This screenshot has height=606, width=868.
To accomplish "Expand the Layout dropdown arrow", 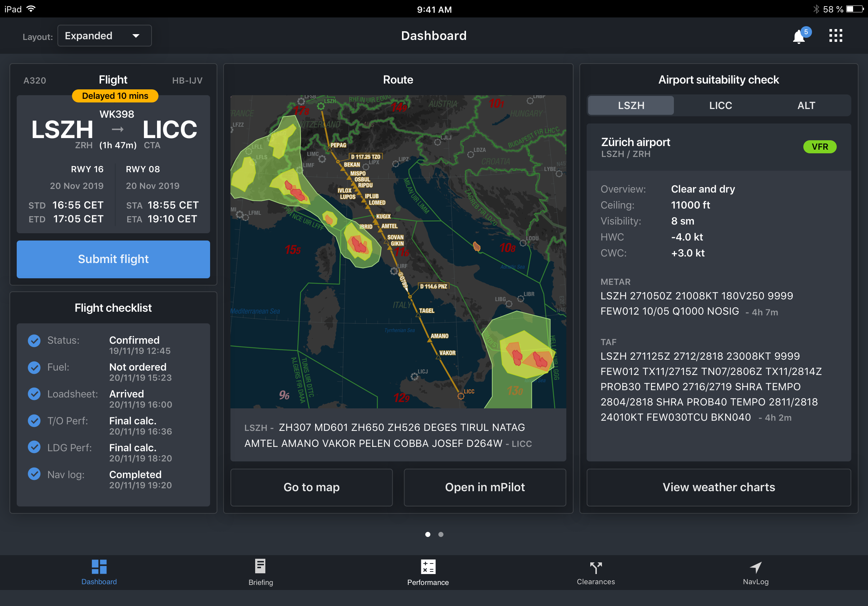I will [136, 36].
